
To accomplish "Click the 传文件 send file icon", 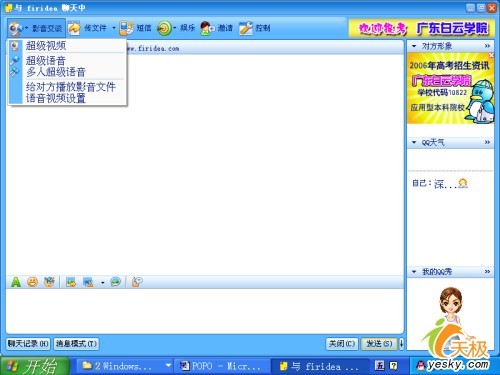I will point(74,28).
